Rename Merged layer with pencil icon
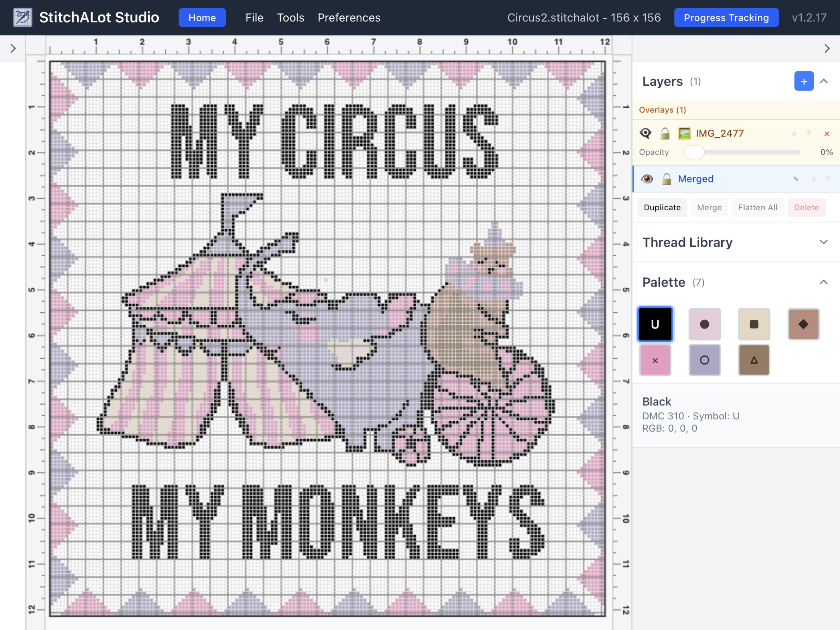The image size is (840, 630). (x=796, y=179)
